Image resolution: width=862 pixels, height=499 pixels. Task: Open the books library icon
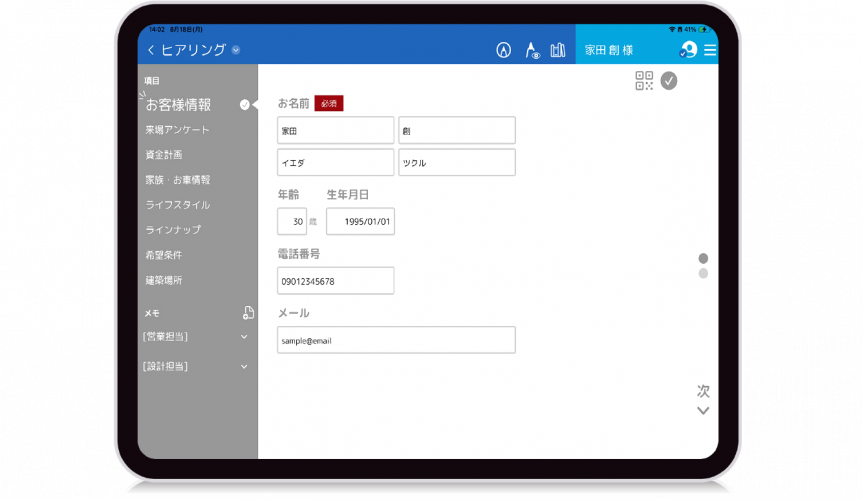558,50
